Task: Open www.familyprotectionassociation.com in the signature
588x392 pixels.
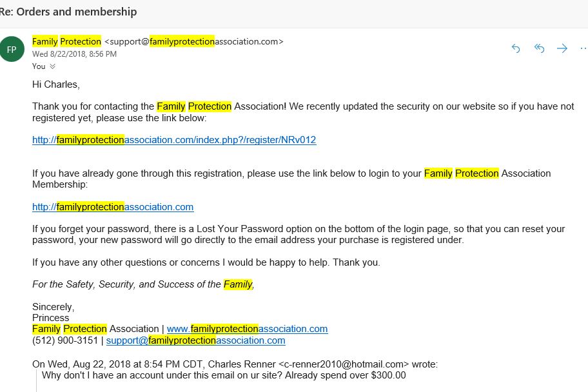Action: [247, 329]
